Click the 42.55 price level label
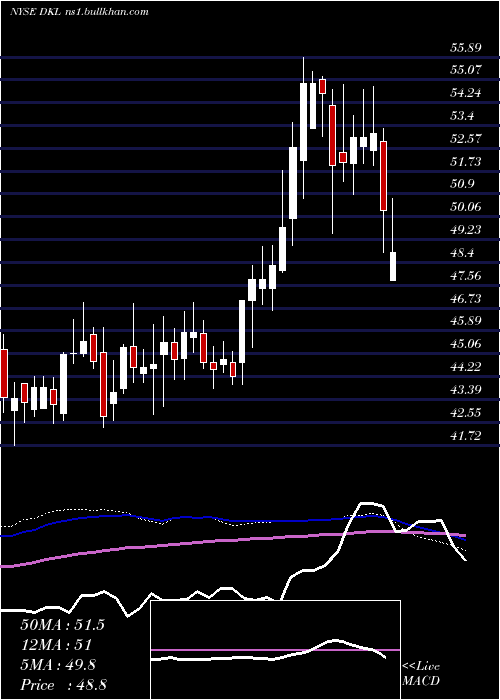Image resolution: width=500 pixels, height=700 pixels. point(466,412)
